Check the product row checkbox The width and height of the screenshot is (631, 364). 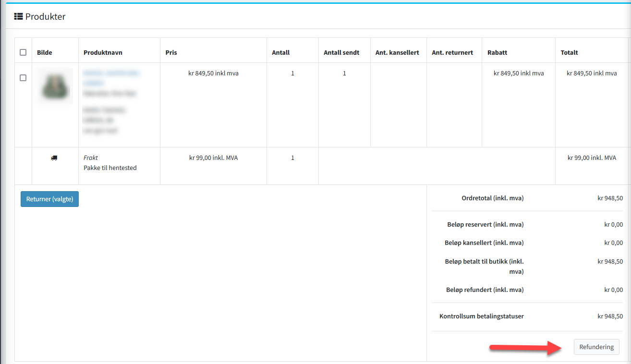click(x=23, y=78)
